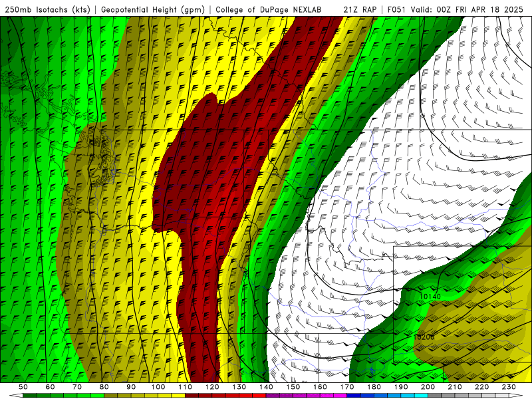Image resolution: width=532 pixels, height=399 pixels.
Task: Click the colorbar label 80
Action: [104, 387]
